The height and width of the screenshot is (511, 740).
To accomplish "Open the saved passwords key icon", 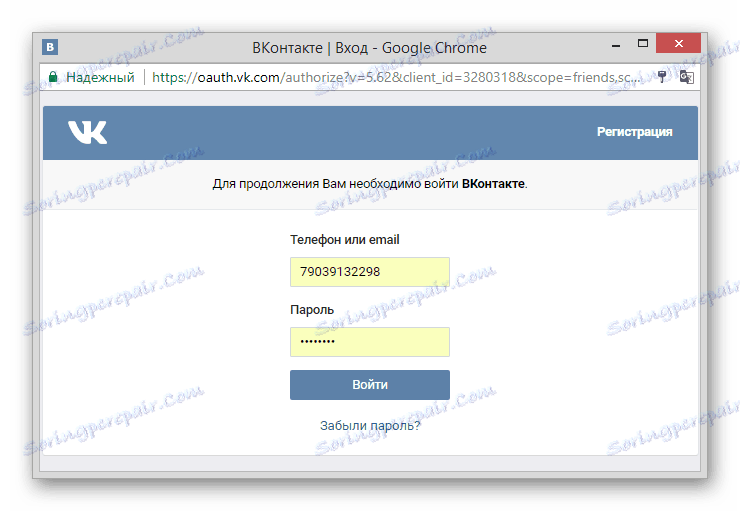I will point(662,77).
